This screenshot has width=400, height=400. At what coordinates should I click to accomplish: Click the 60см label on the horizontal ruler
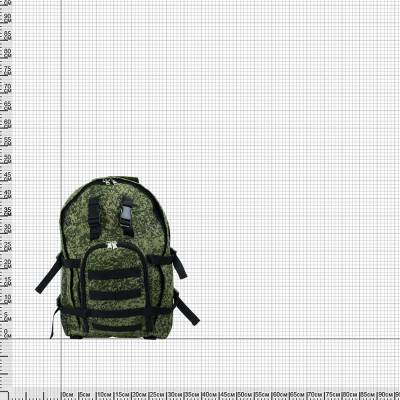[280, 395]
